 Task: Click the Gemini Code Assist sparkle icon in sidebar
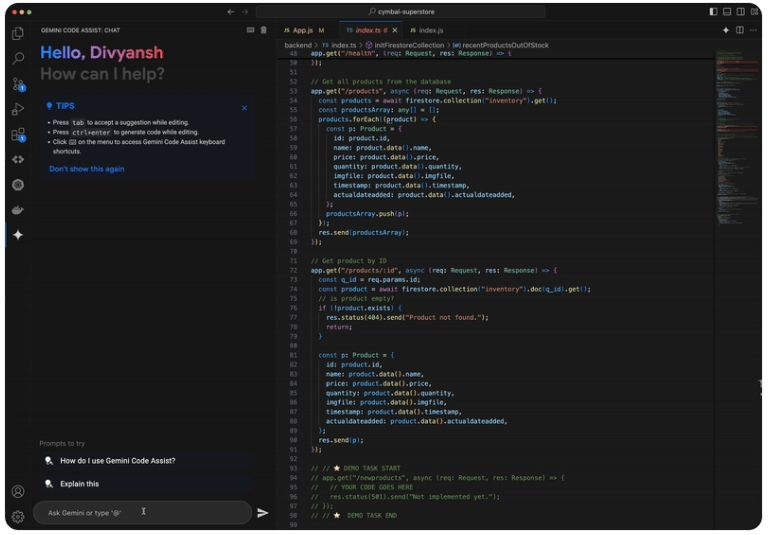coord(18,235)
